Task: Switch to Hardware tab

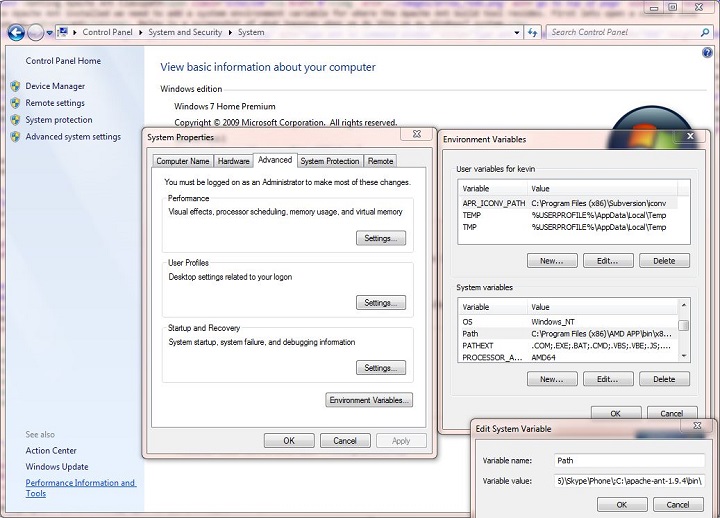Action: coord(233,161)
